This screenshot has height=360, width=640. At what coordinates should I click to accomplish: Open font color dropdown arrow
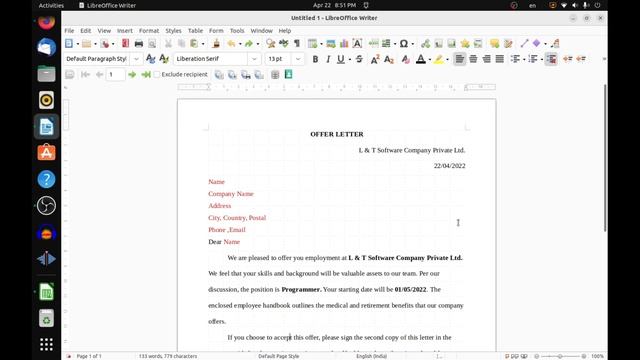point(430,60)
